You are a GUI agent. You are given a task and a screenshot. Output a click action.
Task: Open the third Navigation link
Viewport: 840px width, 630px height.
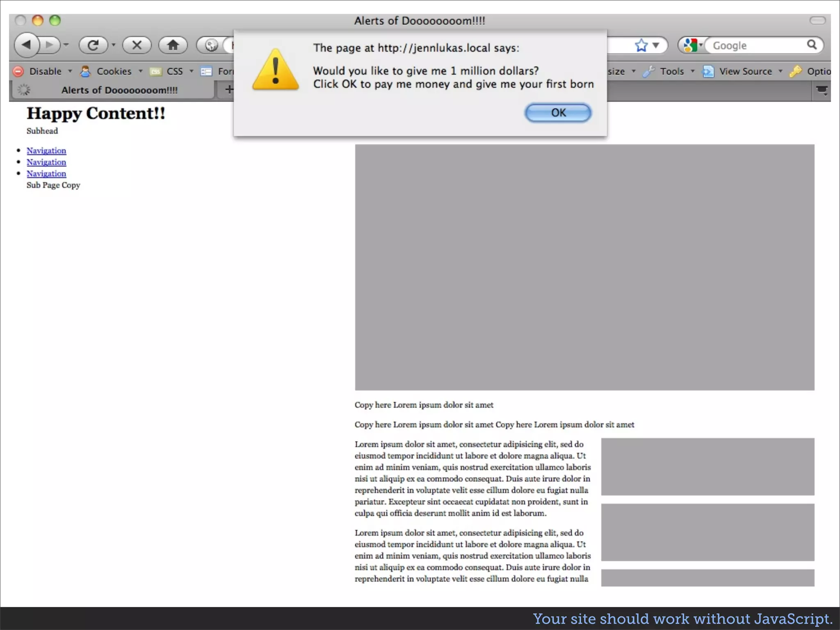[46, 174]
